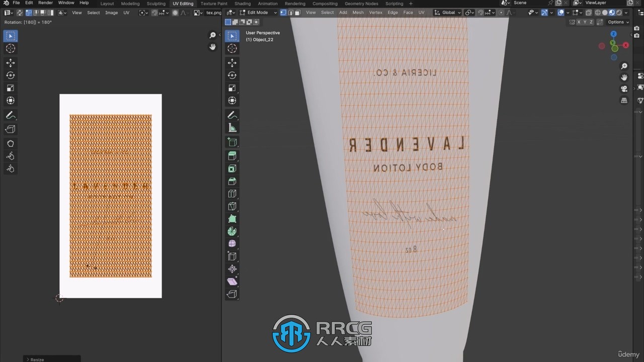
Task: Open the Global transform orientation dropdown
Action: point(448,13)
